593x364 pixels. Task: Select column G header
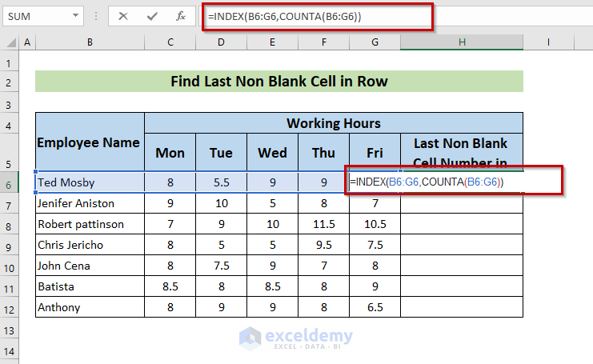[375, 42]
